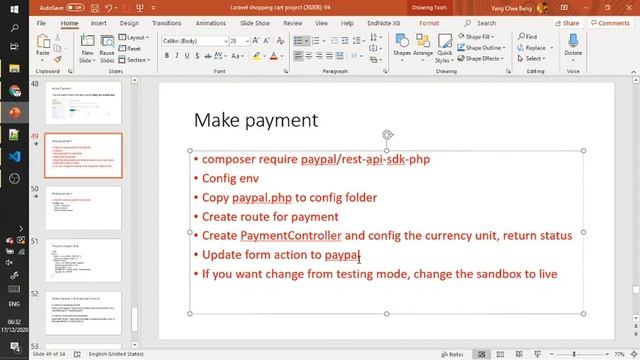Image resolution: width=640 pixels, height=360 pixels.
Task: Click the Paste icon in Clipboard group
Action: pos(42,42)
